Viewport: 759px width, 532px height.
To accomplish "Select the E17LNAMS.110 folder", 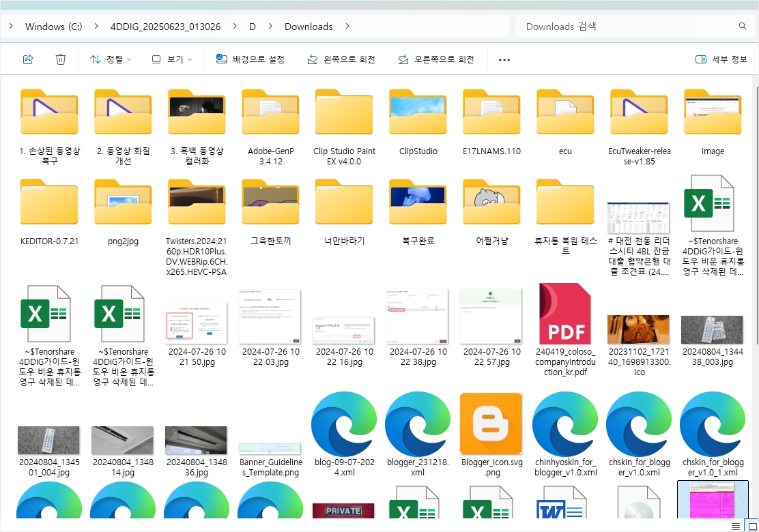I will pyautogui.click(x=492, y=122).
